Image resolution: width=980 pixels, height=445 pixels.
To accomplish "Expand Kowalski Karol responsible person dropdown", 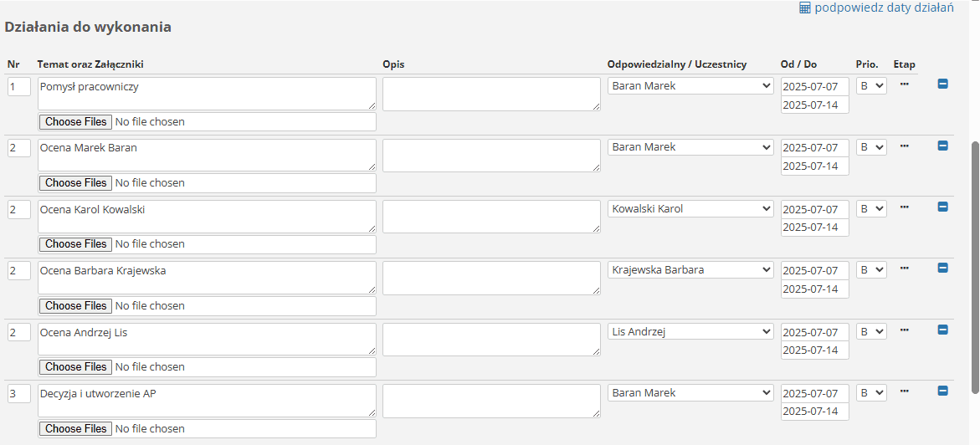I will (x=690, y=209).
